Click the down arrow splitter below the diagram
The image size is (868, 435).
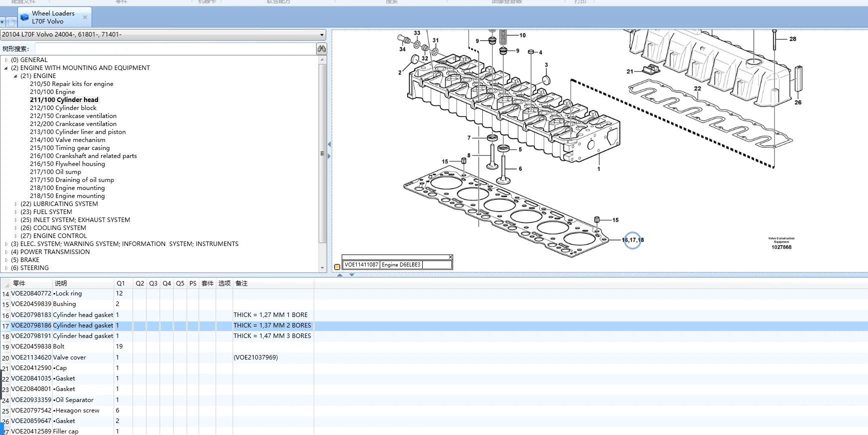tap(352, 275)
